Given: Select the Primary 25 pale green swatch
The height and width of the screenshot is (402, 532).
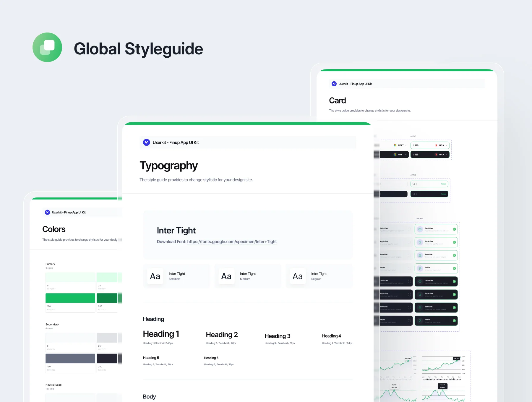Looking at the screenshot, I should click(107, 277).
